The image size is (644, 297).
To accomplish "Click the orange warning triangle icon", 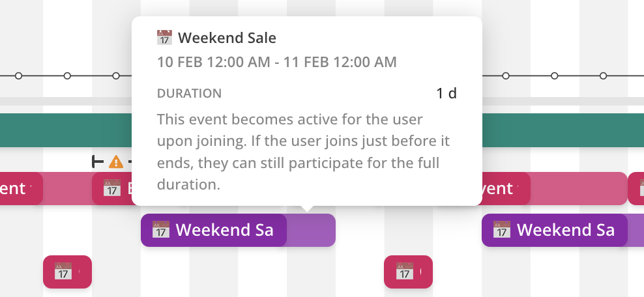I will click(x=115, y=161).
